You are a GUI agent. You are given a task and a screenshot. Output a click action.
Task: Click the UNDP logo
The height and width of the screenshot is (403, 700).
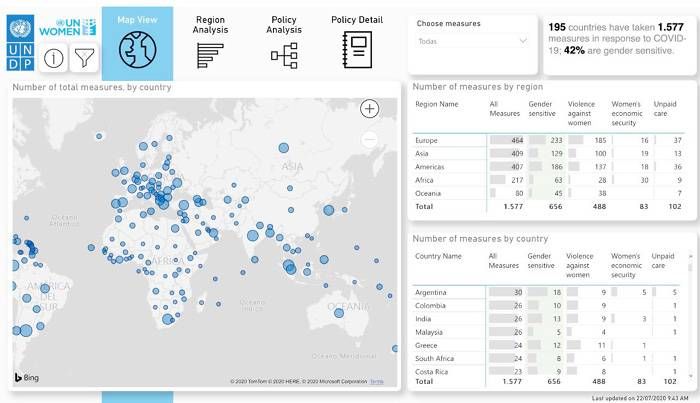point(20,43)
